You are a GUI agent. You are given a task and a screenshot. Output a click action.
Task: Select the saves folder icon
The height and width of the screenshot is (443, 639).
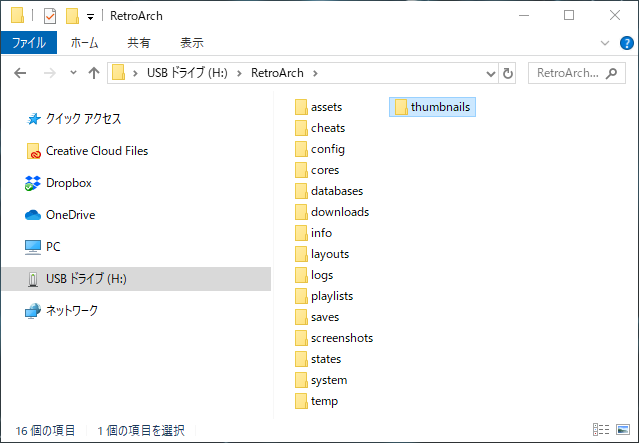301,317
